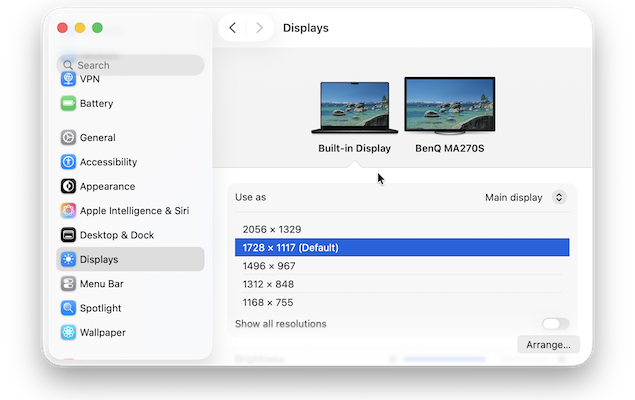Click the General gear icon
The image size is (635, 400).
[68, 138]
